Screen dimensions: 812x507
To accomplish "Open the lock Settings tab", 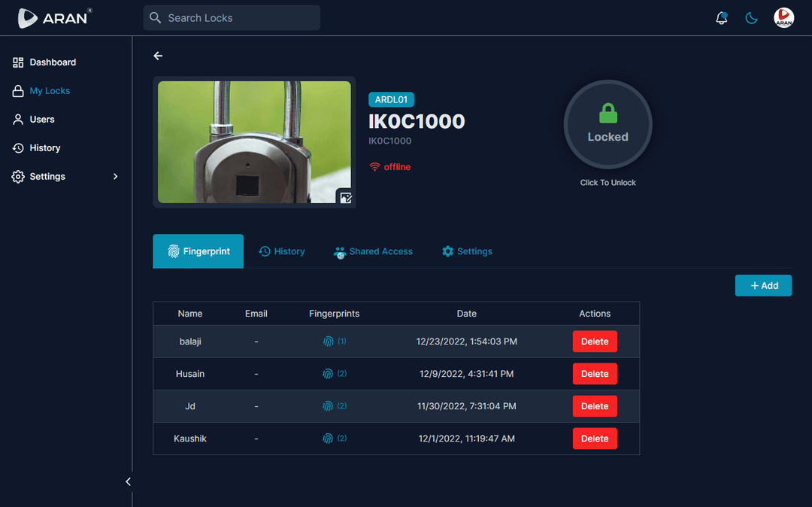I will click(x=467, y=251).
